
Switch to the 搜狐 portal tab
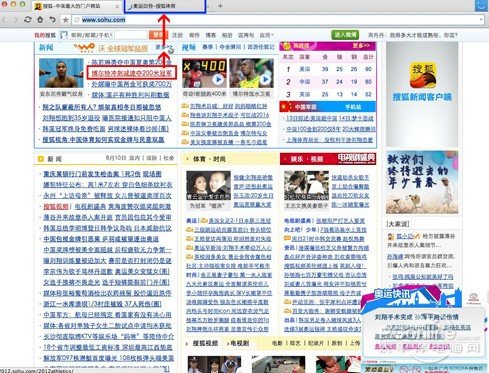pos(77,6)
